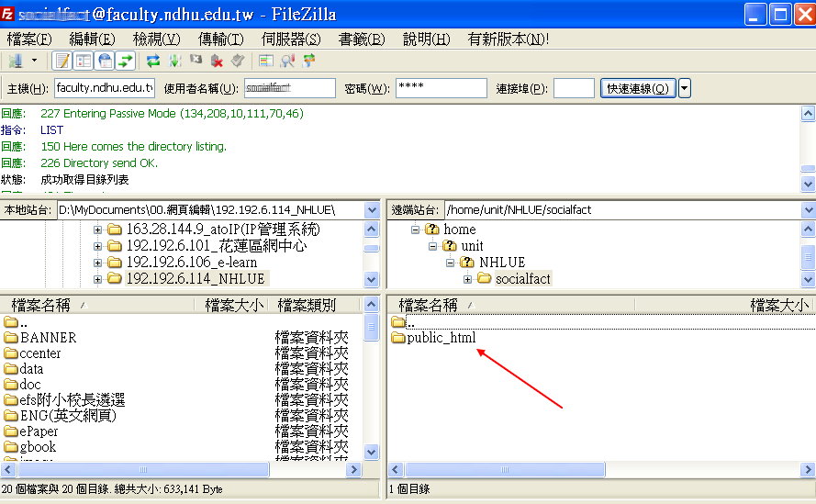The image size is (816, 504).
Task: Click the process queue toolbar icon
Action: click(x=174, y=61)
